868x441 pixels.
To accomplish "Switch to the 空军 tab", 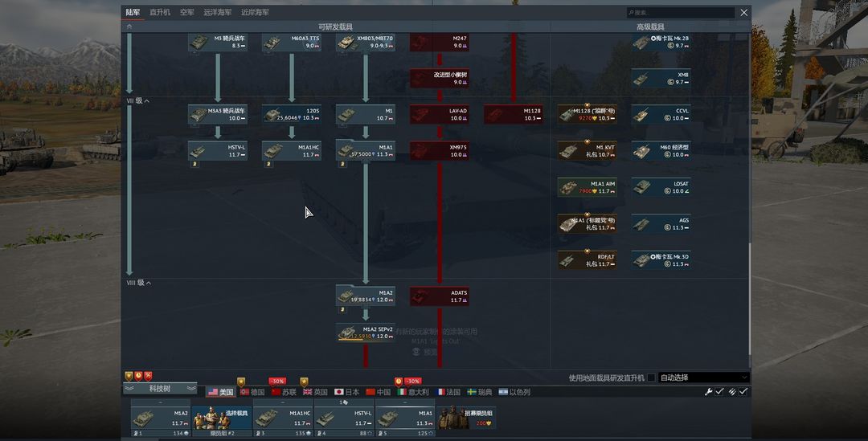I will tap(187, 12).
